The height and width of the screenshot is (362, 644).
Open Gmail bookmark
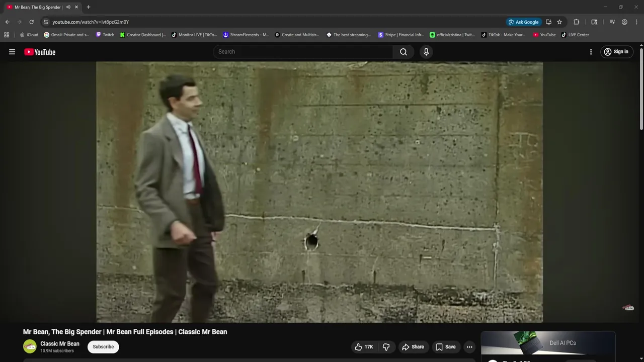(x=67, y=35)
